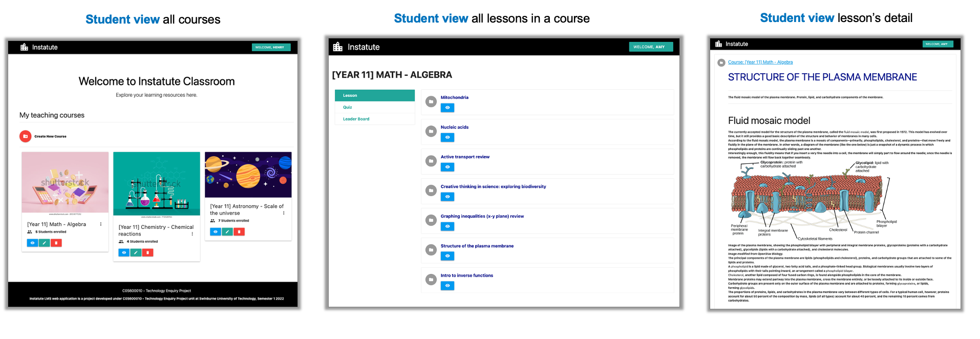980x339 pixels.
Task: Click the eye button under Intro to inverse functions
Action: (448, 286)
